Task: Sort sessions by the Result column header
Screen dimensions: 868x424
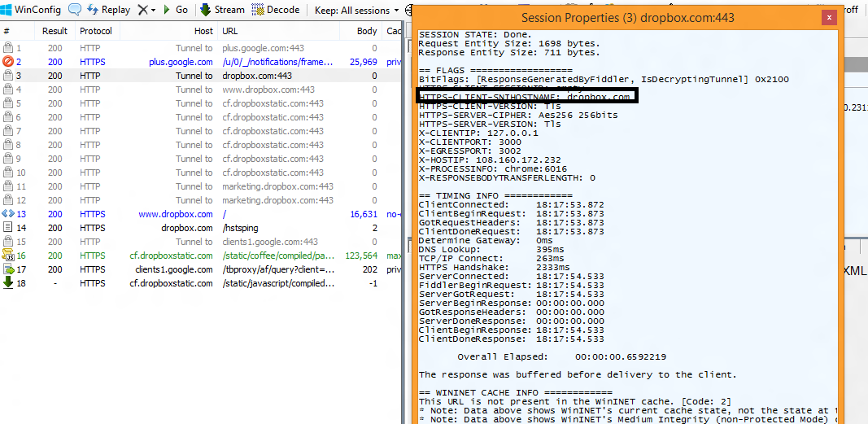Action: (55, 31)
